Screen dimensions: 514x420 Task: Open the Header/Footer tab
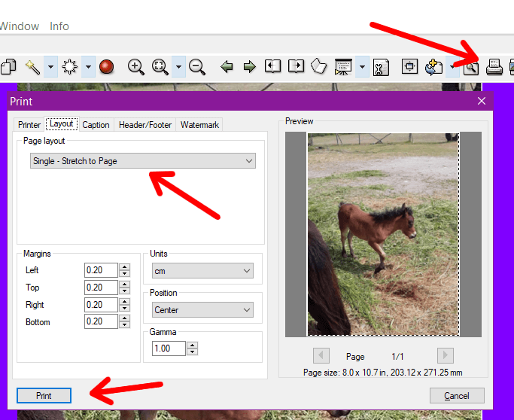[x=145, y=125]
